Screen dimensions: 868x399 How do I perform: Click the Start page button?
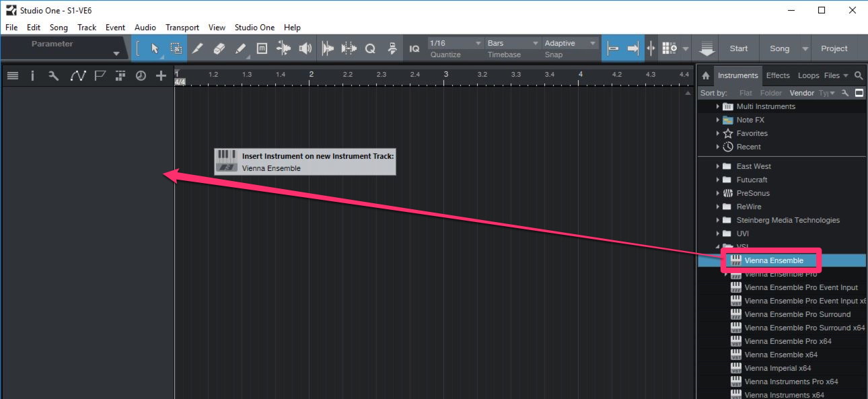tap(738, 48)
